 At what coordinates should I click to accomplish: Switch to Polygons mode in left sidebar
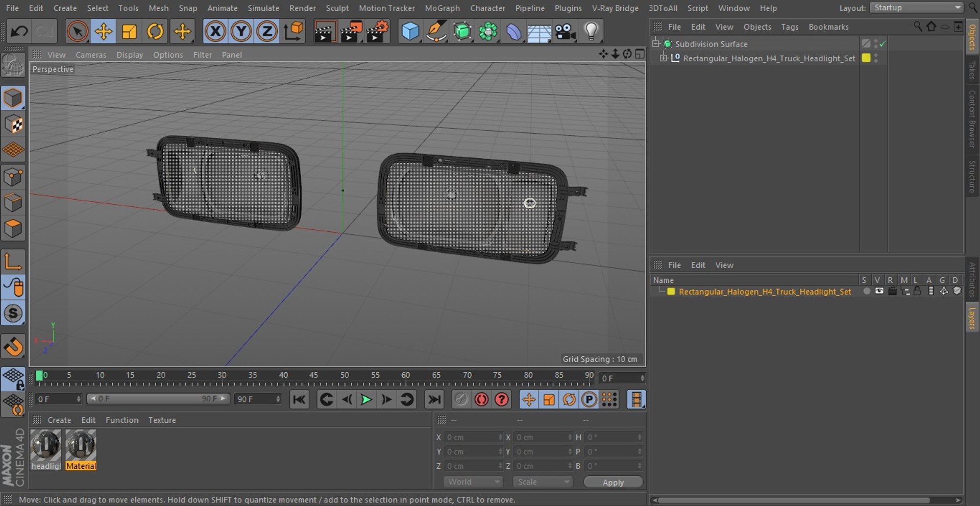click(13, 228)
